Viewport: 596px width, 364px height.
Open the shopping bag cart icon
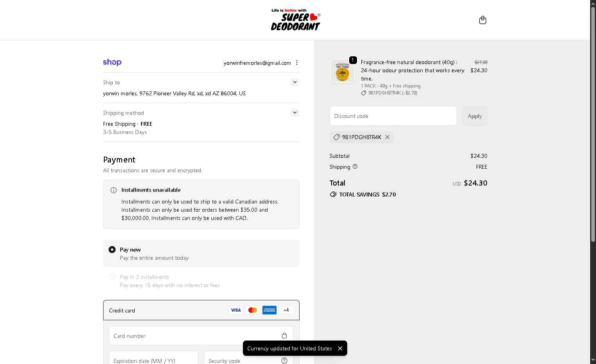(x=483, y=20)
